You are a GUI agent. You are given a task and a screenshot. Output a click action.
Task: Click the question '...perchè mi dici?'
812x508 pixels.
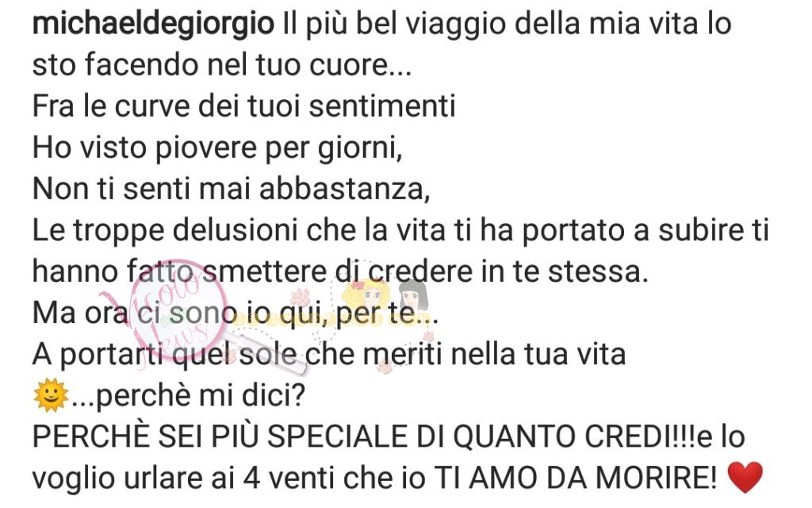tap(187, 397)
